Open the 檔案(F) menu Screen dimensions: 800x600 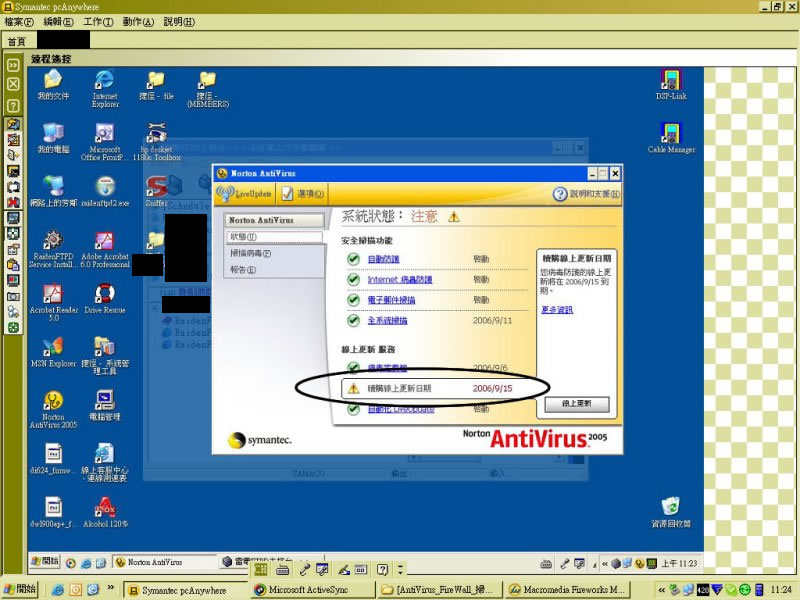(x=19, y=22)
